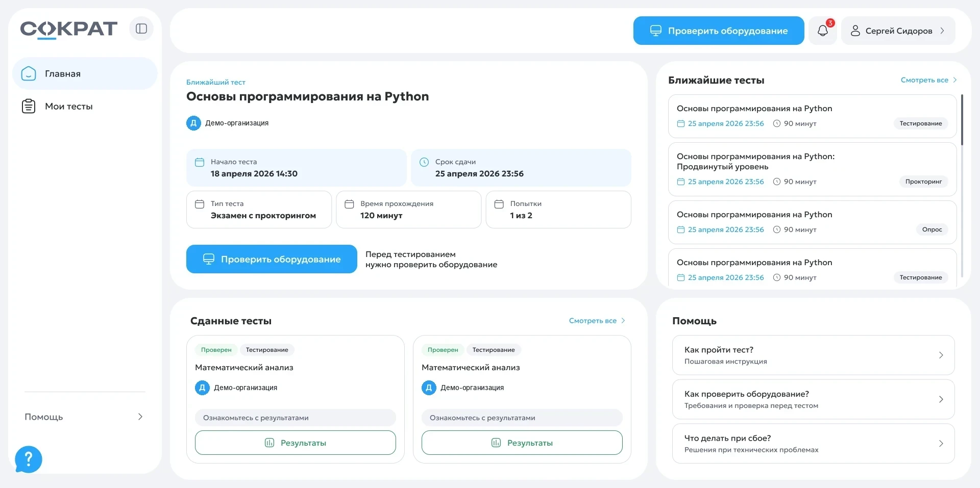Open Результаты in the second Математический анализ card
This screenshot has width=980, height=488.
point(522,443)
